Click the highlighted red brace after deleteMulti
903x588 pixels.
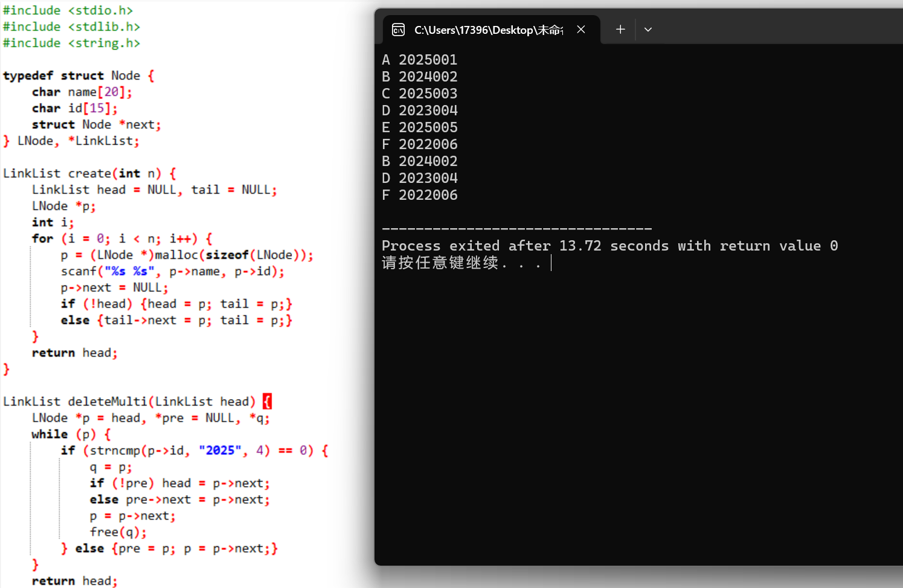(x=267, y=401)
